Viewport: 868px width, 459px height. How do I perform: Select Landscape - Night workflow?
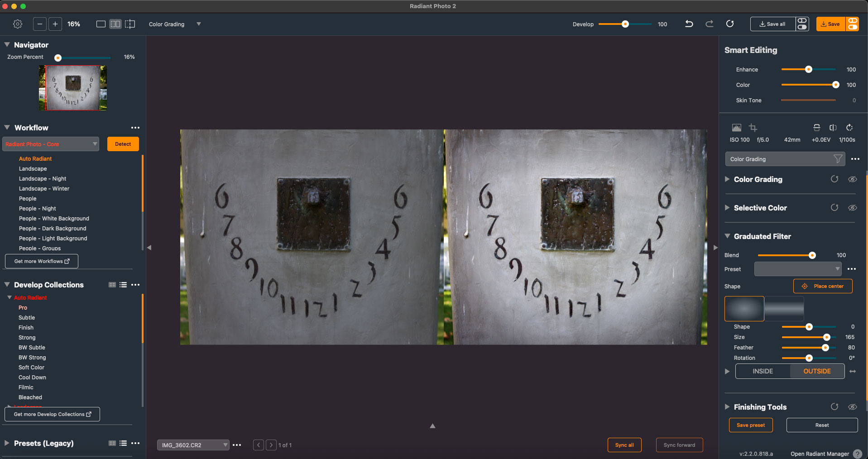[x=43, y=179]
